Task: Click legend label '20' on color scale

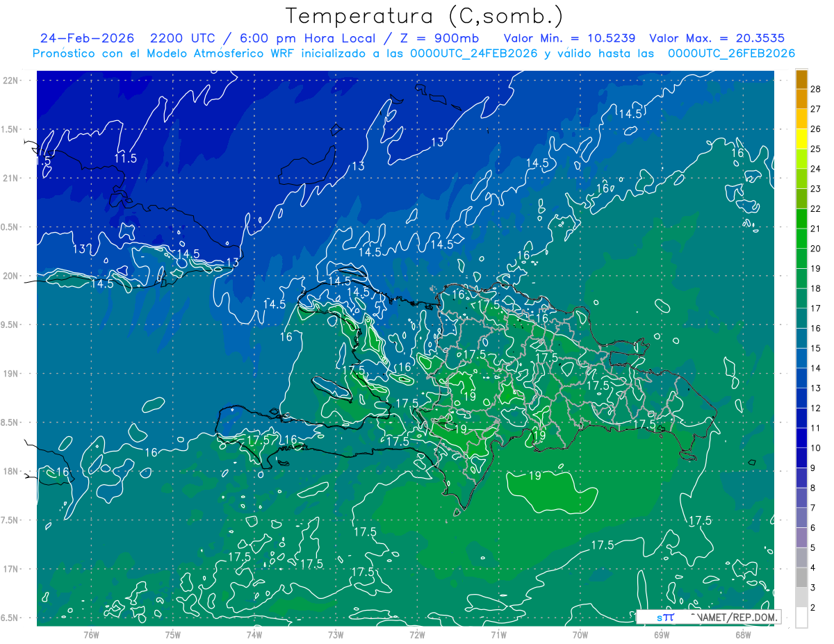Action: click(x=815, y=249)
